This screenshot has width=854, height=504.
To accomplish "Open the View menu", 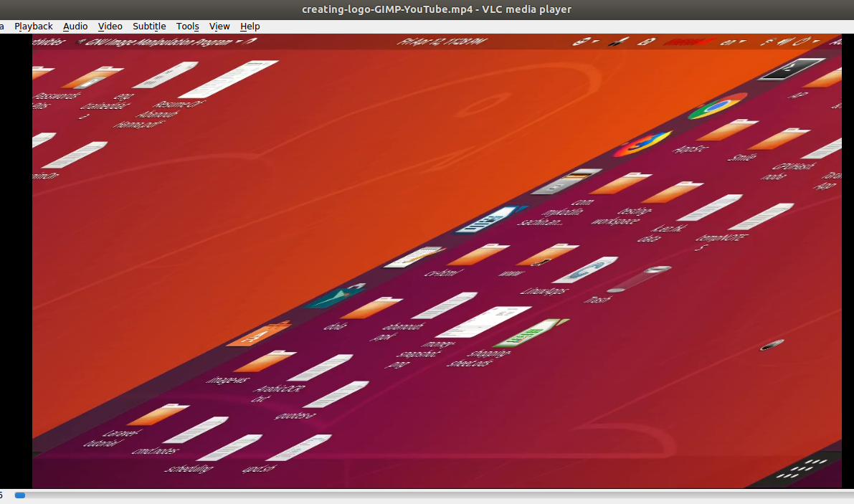I will click(x=219, y=26).
